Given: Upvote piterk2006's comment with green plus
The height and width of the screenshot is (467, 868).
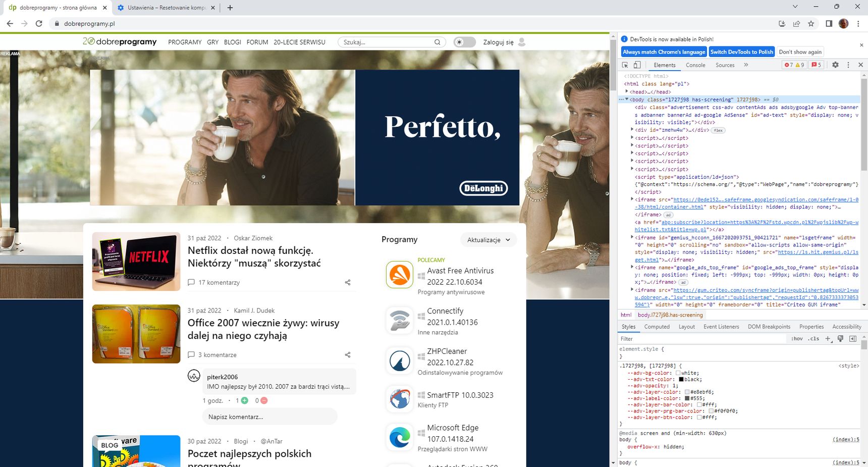Looking at the screenshot, I should click(x=245, y=400).
